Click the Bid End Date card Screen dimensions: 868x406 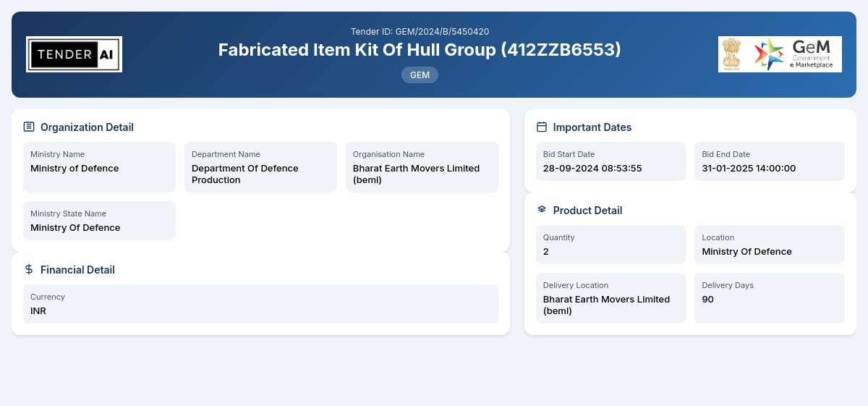pyautogui.click(x=770, y=161)
